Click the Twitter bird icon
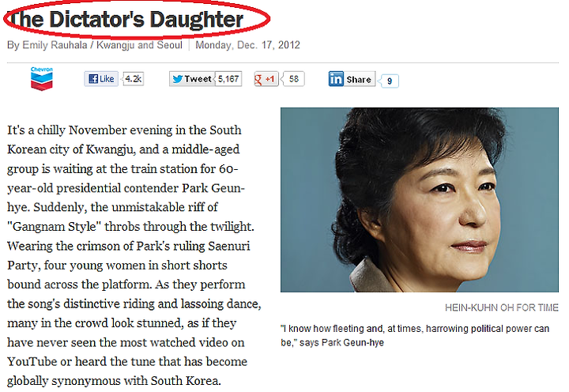This screenshot has width=569, height=392. (x=178, y=79)
